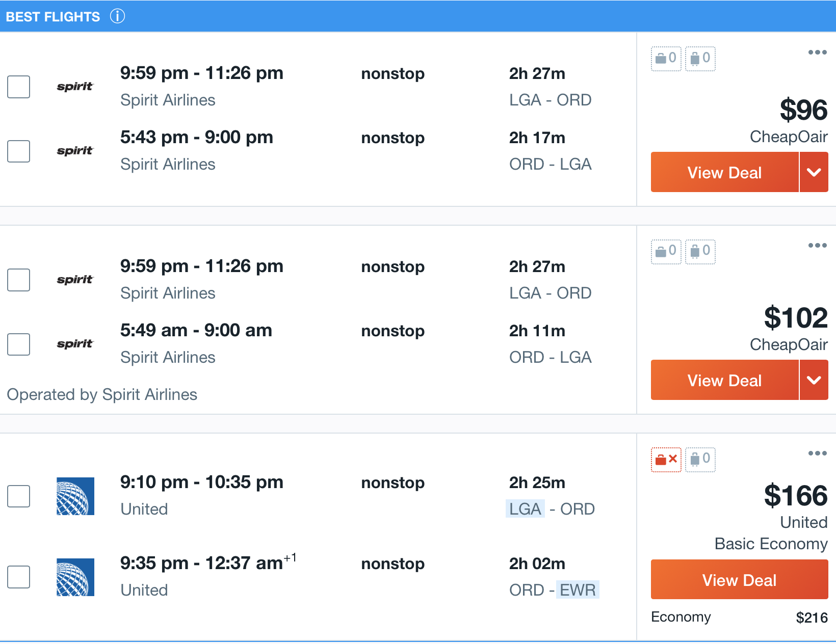Click View Deal for the $96 CheapOair offer
This screenshot has width=836, height=644.
click(x=724, y=172)
